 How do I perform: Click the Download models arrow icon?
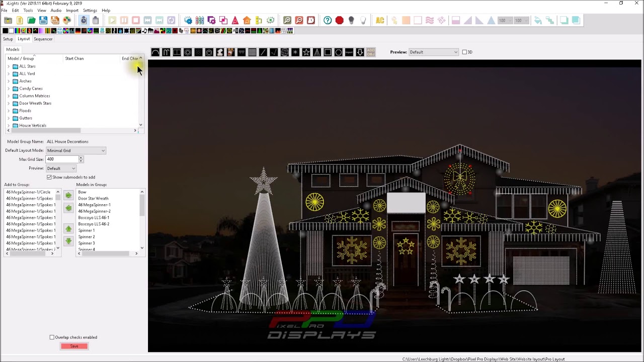coord(360,52)
